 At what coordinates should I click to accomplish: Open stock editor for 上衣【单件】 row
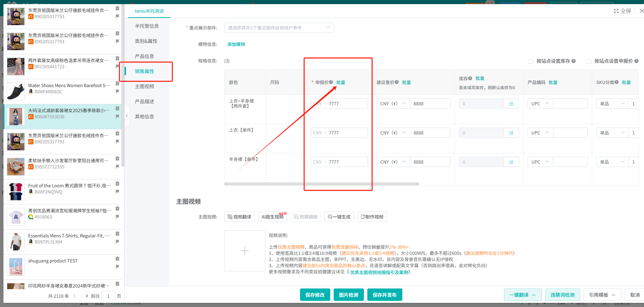[x=511, y=133]
